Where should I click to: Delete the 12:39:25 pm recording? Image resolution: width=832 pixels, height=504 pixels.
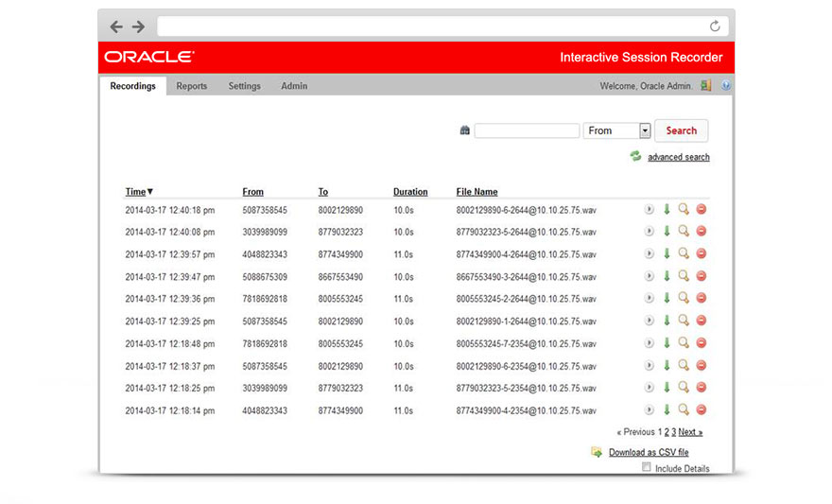point(702,321)
